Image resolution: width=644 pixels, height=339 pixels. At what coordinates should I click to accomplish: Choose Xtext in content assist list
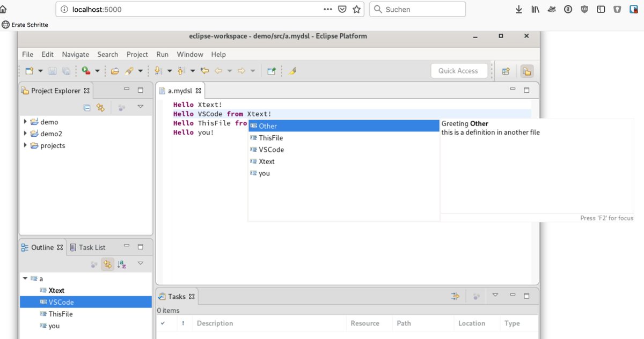point(343,161)
